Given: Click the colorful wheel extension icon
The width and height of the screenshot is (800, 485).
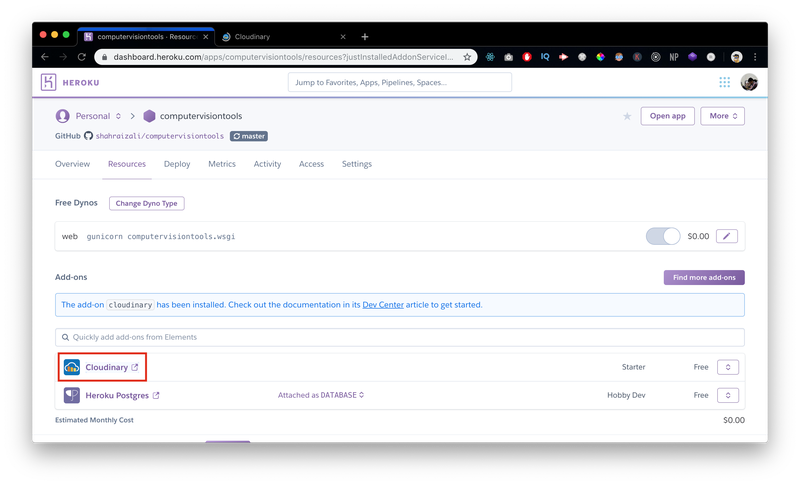Looking at the screenshot, I should (x=601, y=57).
